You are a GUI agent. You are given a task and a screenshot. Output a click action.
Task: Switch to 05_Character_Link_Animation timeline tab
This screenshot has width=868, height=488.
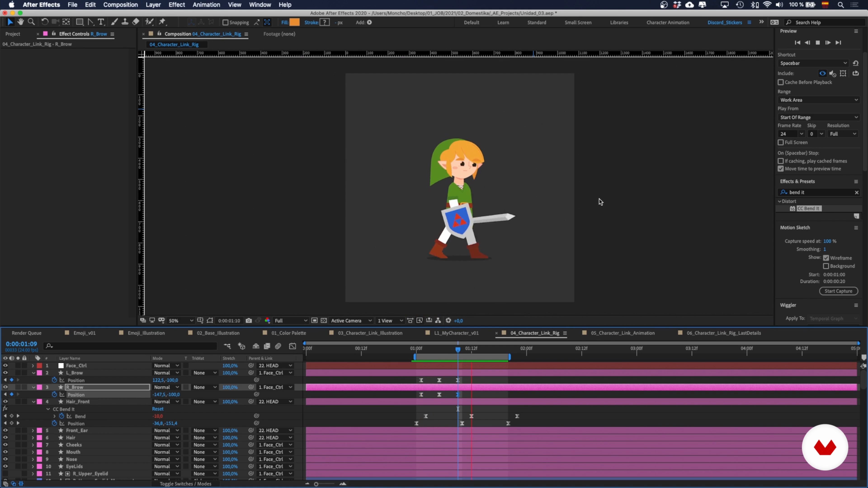[x=622, y=333]
